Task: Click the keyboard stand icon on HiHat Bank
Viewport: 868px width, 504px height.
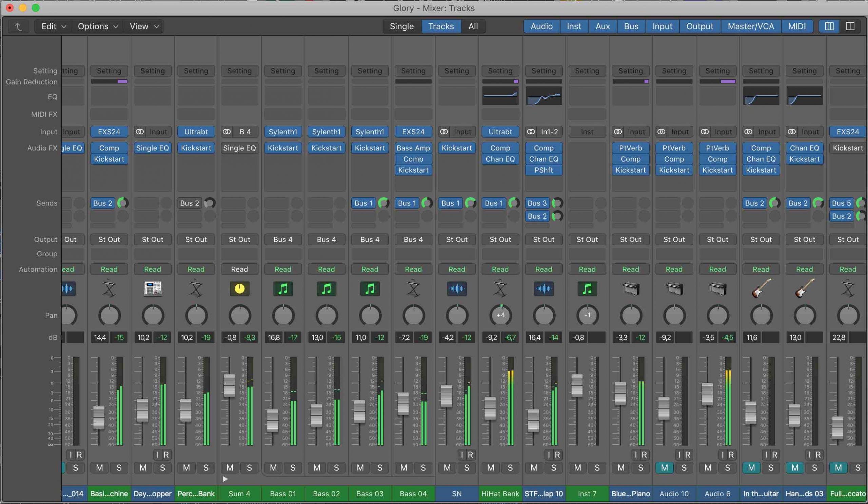Action: click(x=500, y=288)
